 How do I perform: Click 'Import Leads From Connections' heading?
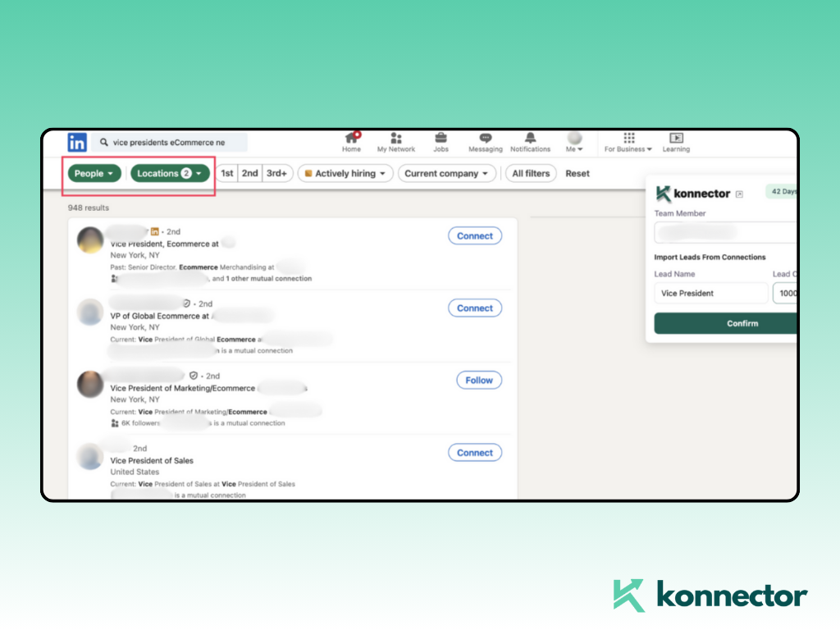coord(710,257)
